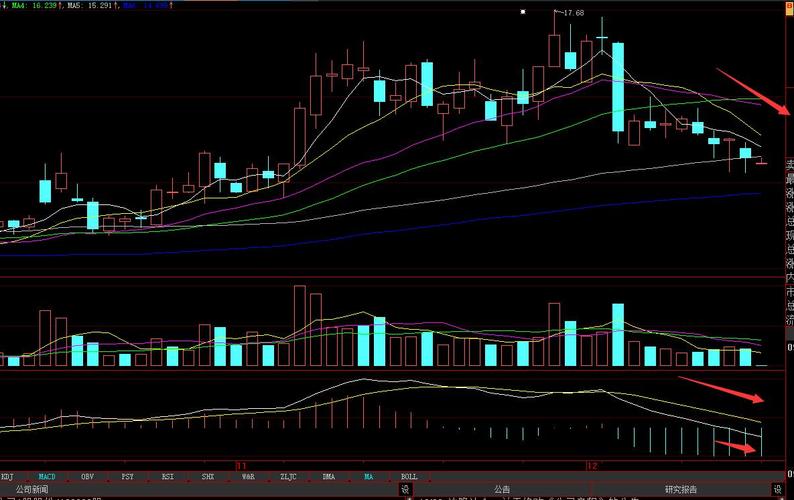The width and height of the screenshot is (794, 500).
Task: Click 设 settings button beside 研究报告
Action: (x=778, y=489)
